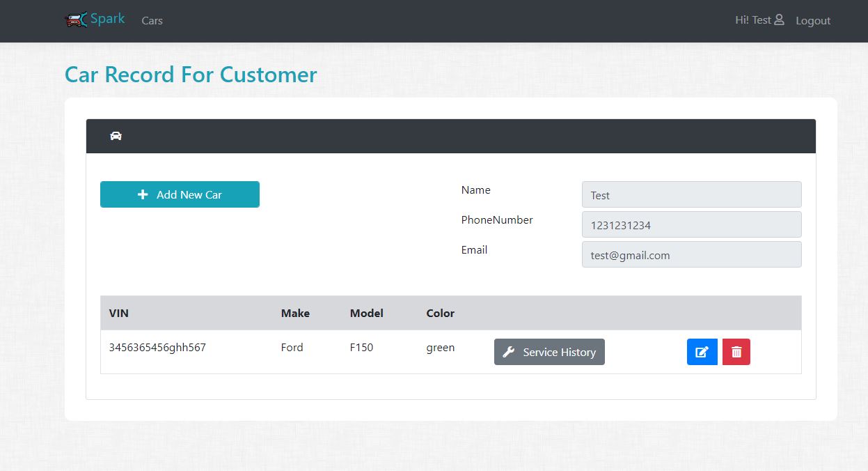Edit the Ford F150 car record
The height and width of the screenshot is (471, 868).
702,352
